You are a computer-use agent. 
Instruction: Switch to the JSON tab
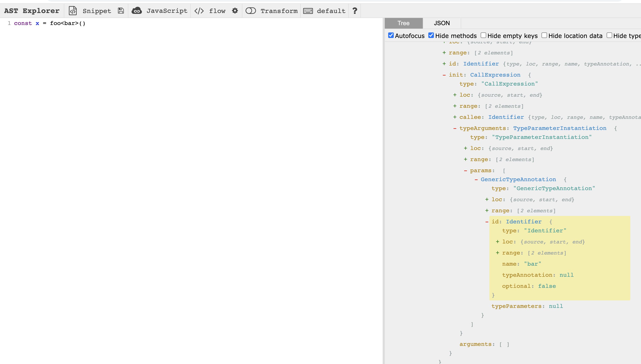[x=442, y=23]
